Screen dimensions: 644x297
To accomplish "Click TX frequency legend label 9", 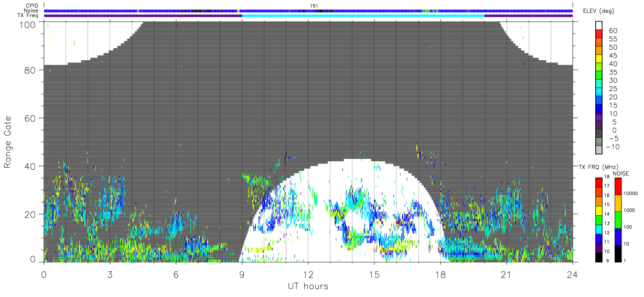I will tap(607, 260).
